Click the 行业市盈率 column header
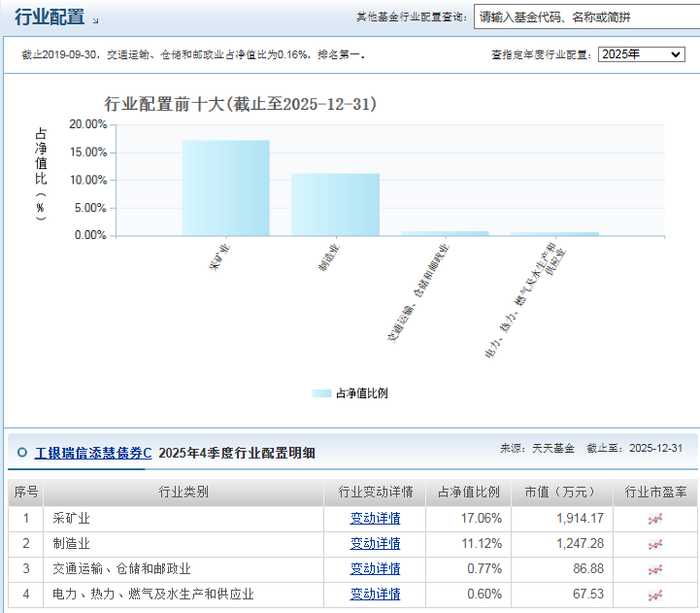Image resolution: width=700 pixels, height=613 pixels. 655,493
